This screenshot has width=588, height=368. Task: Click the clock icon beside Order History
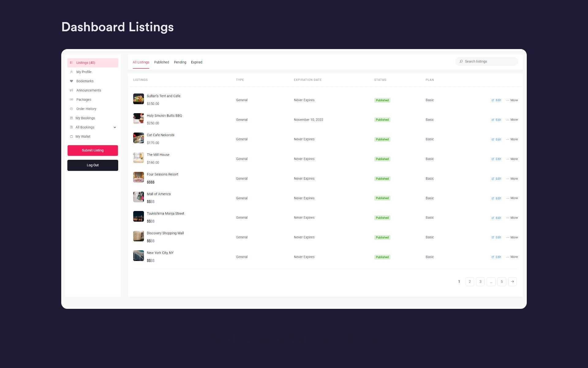tap(71, 109)
